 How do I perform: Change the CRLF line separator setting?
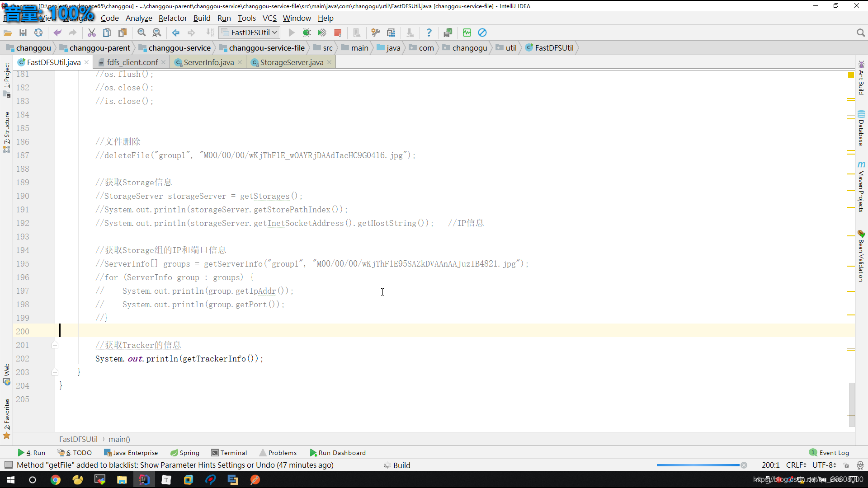(x=796, y=465)
